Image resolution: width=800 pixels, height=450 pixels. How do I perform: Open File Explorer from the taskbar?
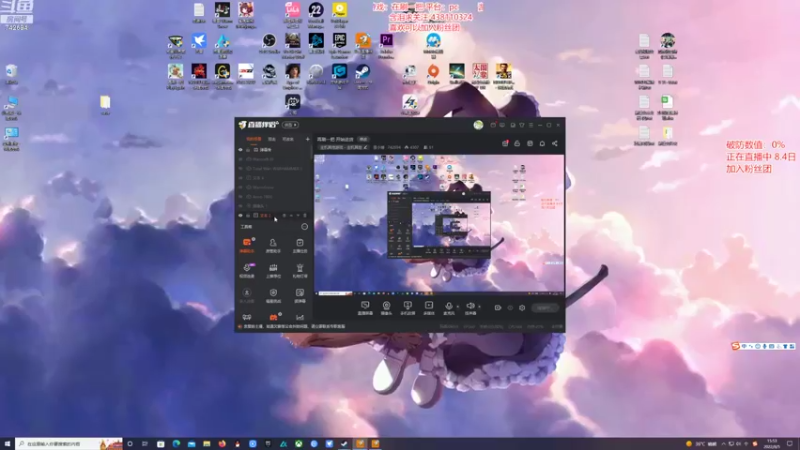click(207, 444)
